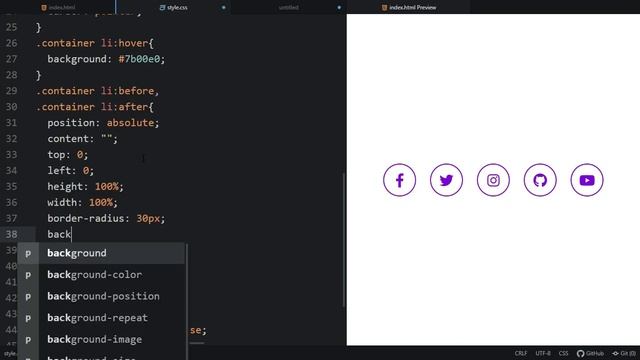Click 'height: 100%;' code line
The height and width of the screenshot is (360, 640).
click(x=85, y=187)
